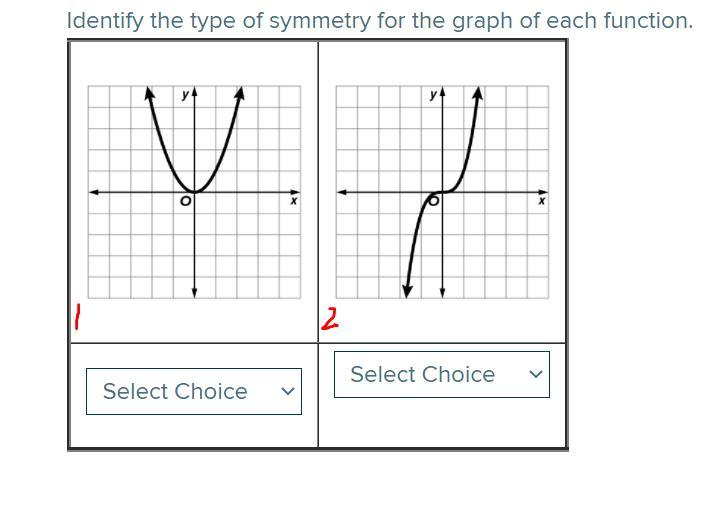Click the cubic curve's upward arrowhead
The image size is (722, 508).
pyautogui.click(x=478, y=93)
